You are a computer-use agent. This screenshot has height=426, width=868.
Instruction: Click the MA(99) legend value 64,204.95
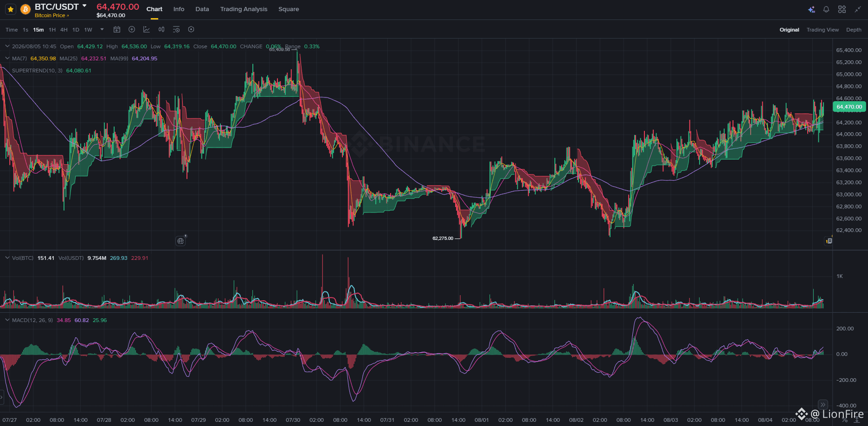(x=145, y=58)
